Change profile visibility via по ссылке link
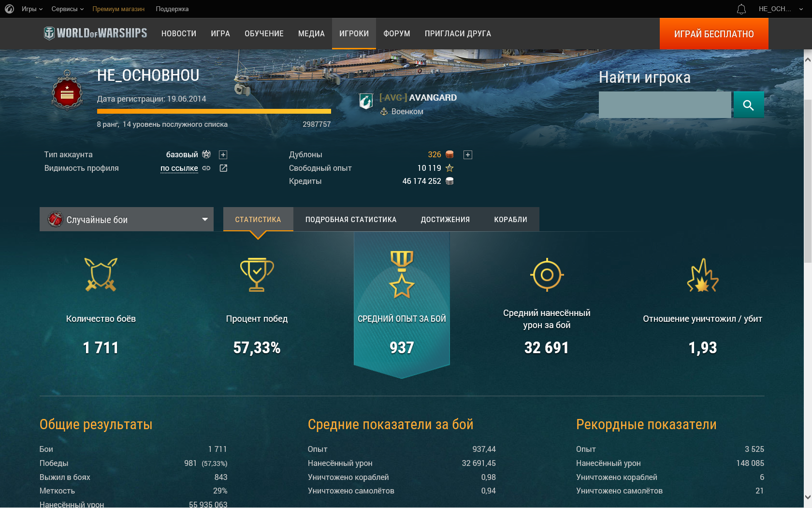812x508 pixels. pyautogui.click(x=179, y=168)
